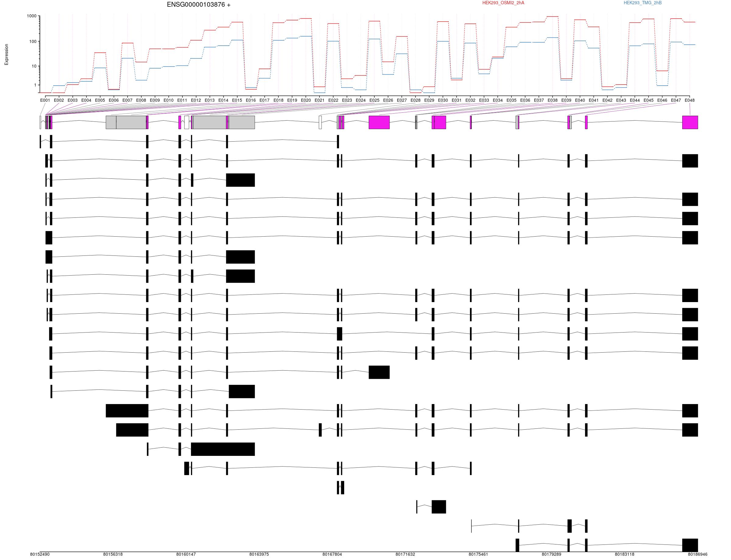This screenshot has width=731, height=560.
Task: Click exon label E018
Action: [x=278, y=100]
